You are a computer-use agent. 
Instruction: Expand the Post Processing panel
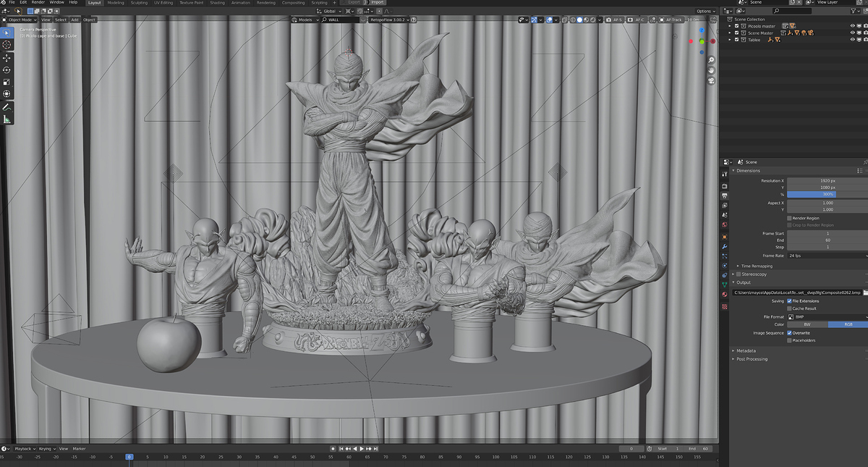(x=752, y=359)
